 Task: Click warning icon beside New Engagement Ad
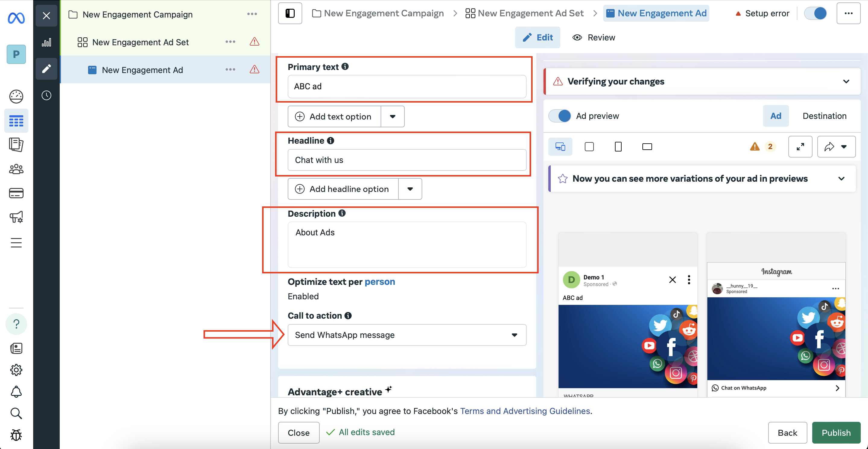coord(255,70)
